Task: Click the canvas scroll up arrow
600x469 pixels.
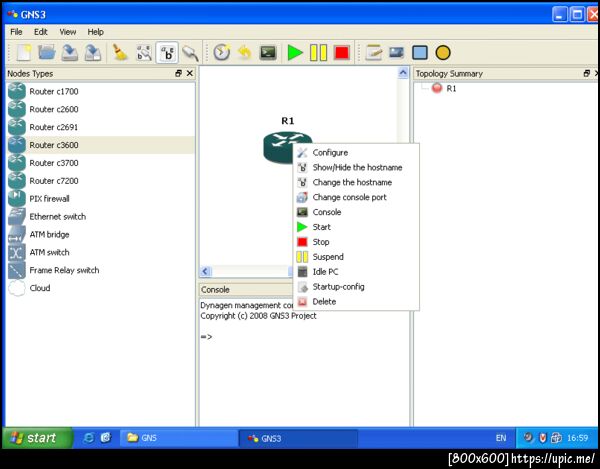Action: [x=403, y=72]
